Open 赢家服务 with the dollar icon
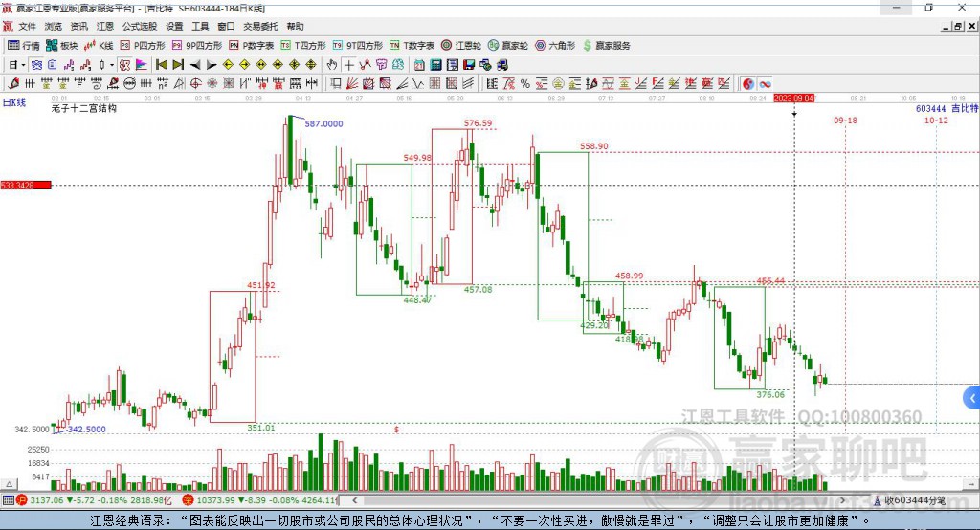 point(606,46)
